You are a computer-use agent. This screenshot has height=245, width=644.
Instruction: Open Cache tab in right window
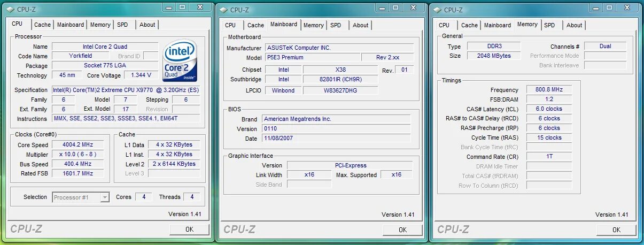(x=469, y=25)
